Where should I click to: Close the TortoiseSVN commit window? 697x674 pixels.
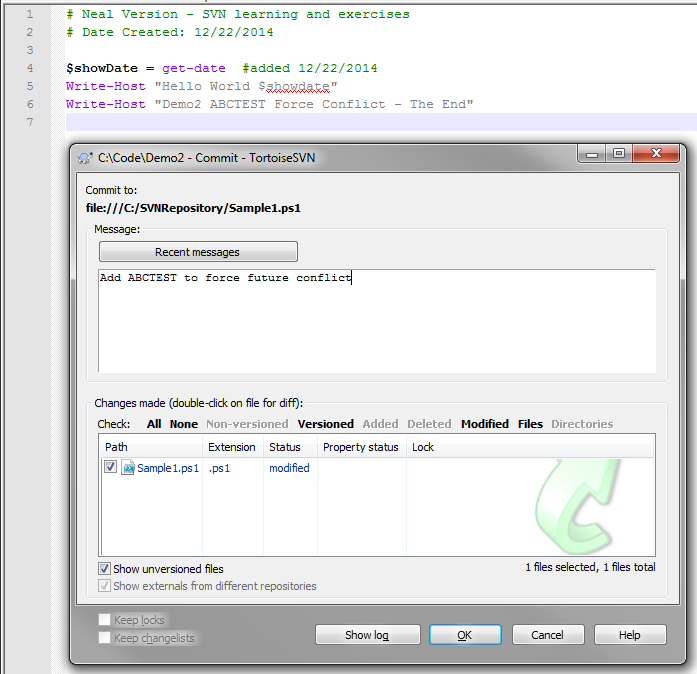coord(656,154)
